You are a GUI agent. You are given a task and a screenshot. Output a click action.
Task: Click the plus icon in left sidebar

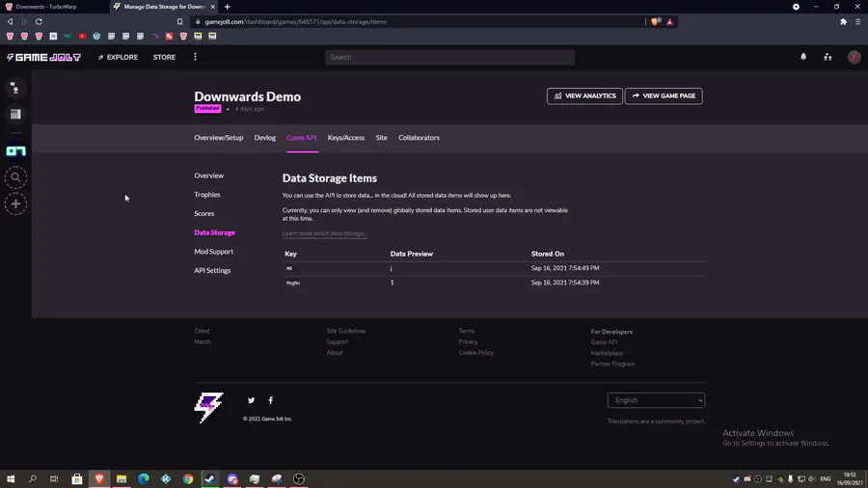[15, 204]
